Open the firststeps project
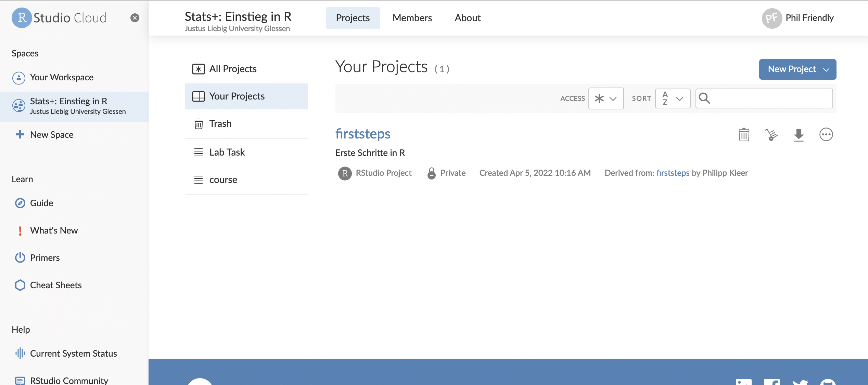The height and width of the screenshot is (385, 868). tap(363, 134)
